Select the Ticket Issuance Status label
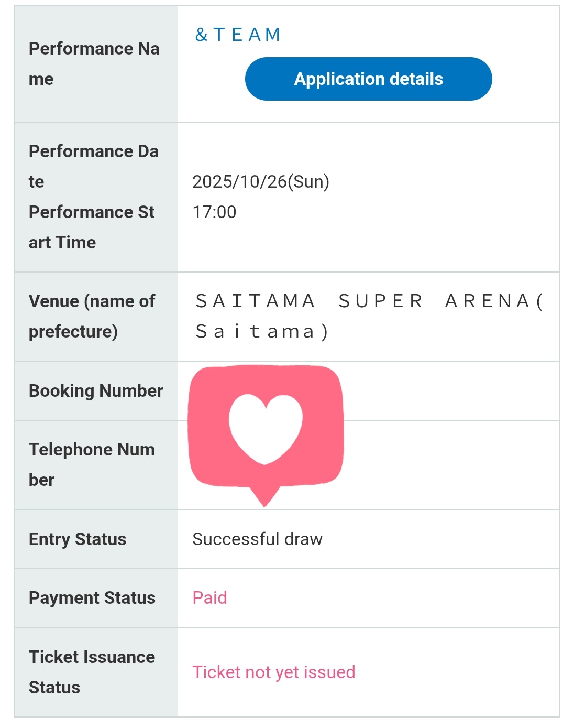The image size is (574, 728). (x=92, y=672)
